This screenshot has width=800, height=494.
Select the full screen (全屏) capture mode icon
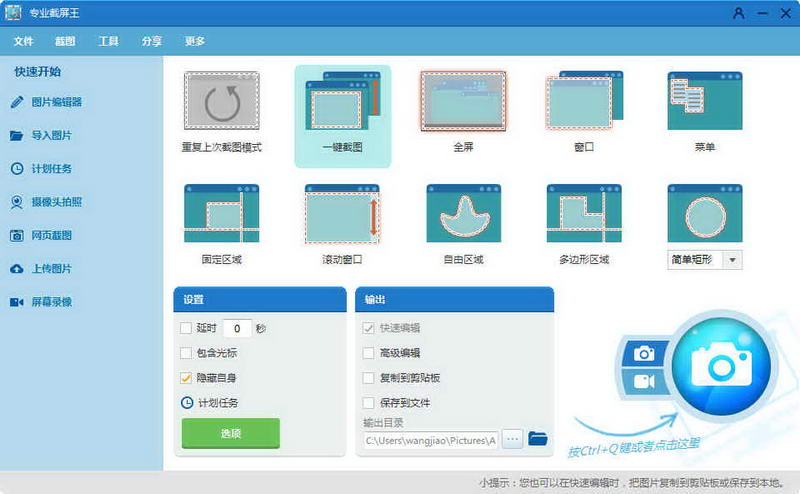463,102
